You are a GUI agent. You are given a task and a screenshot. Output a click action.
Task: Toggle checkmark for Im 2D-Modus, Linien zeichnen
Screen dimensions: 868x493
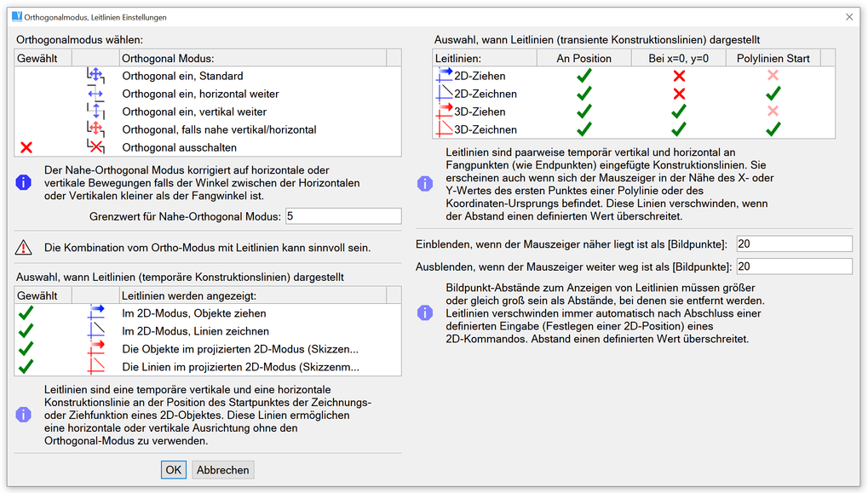tap(26, 331)
